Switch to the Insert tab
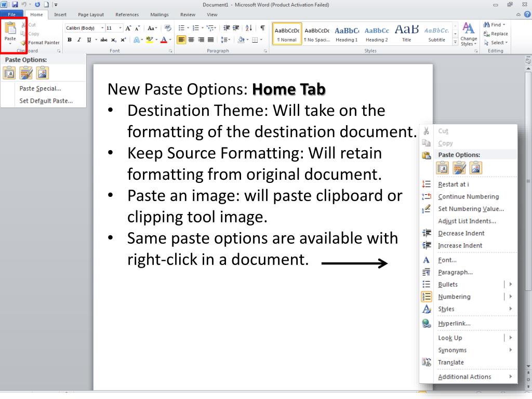 60,15
